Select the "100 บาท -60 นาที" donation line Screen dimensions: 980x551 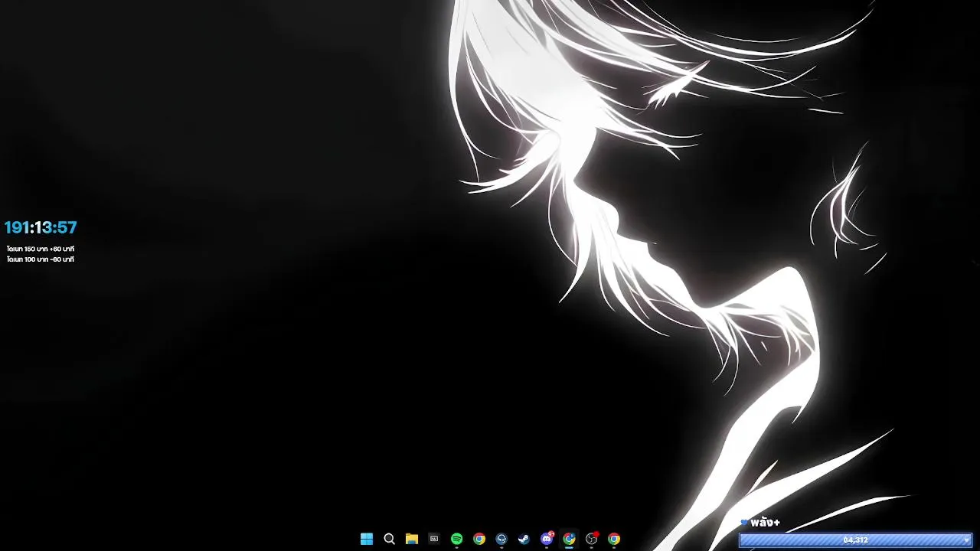click(x=41, y=259)
